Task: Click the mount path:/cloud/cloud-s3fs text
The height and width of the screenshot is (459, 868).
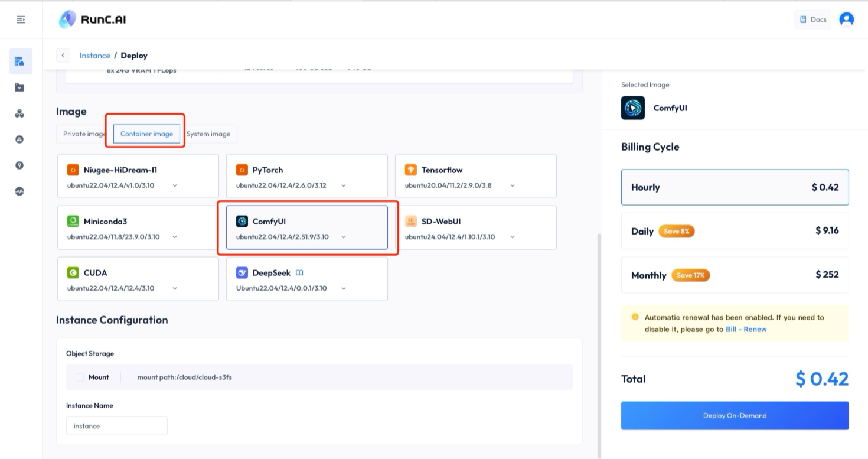Action: click(185, 377)
